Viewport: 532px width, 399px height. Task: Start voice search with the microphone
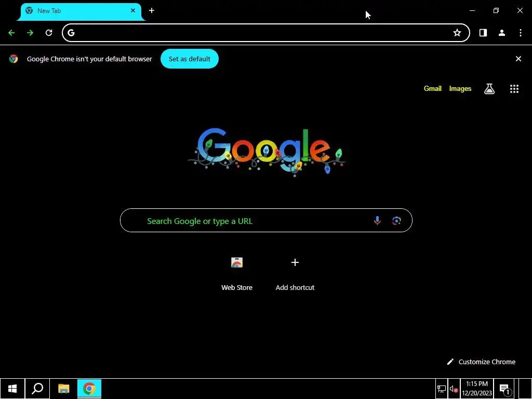pos(377,221)
